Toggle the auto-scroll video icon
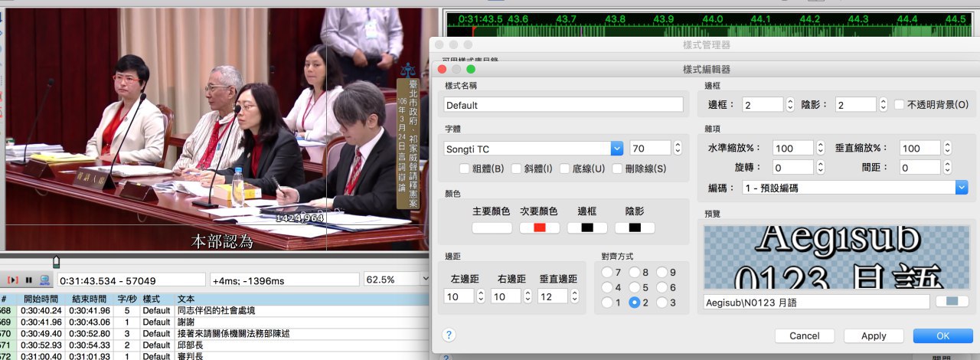This screenshot has width=980, height=360. tap(45, 280)
